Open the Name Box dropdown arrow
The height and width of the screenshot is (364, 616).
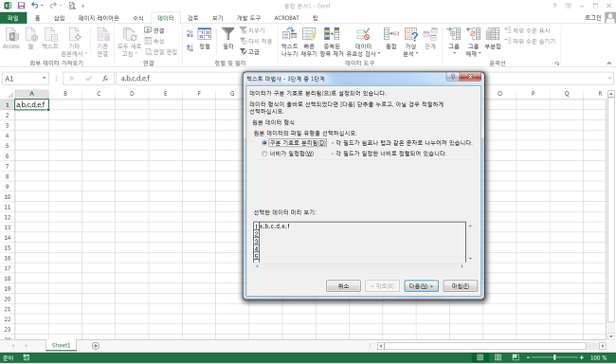(x=44, y=79)
